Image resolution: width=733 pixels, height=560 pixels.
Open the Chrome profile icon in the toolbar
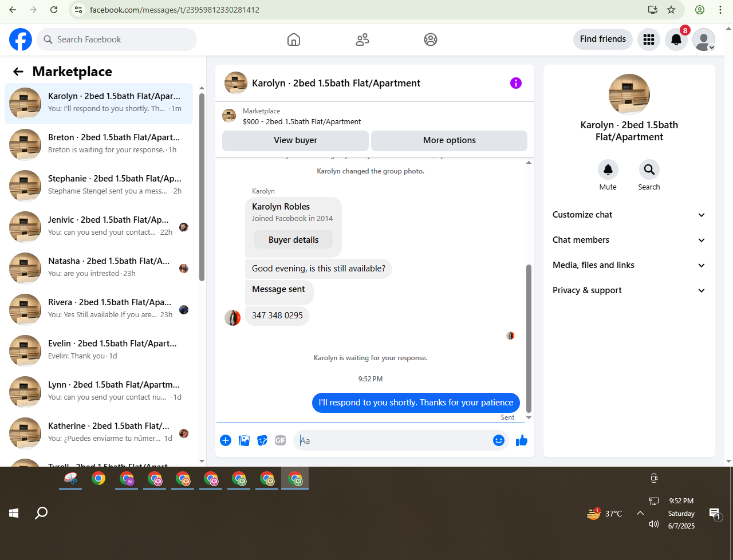point(700,10)
